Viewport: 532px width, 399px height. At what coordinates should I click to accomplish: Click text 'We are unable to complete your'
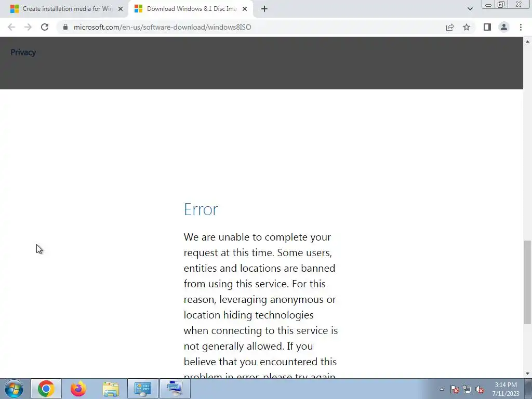click(257, 237)
